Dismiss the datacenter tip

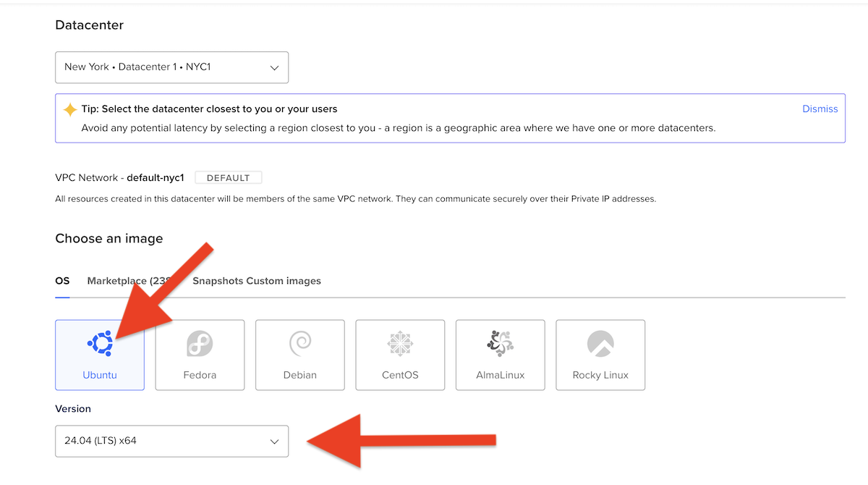820,109
